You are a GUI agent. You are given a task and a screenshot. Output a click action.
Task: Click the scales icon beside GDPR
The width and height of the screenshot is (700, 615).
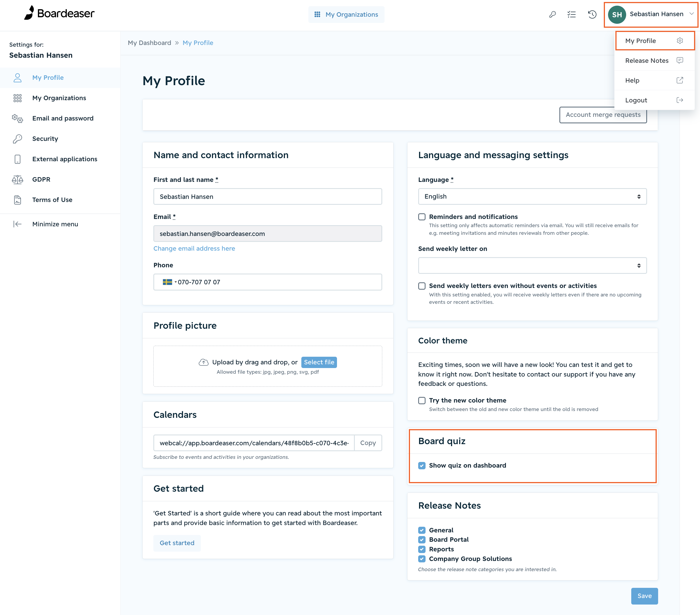(18, 179)
